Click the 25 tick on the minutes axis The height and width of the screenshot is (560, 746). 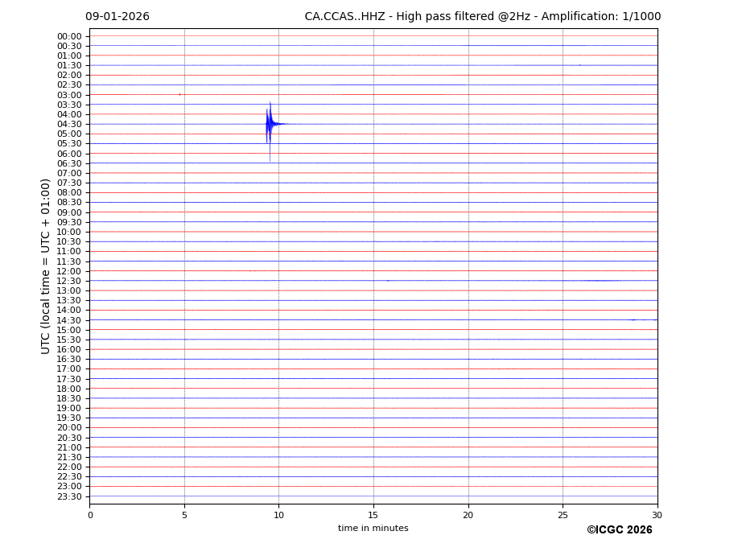tap(563, 514)
